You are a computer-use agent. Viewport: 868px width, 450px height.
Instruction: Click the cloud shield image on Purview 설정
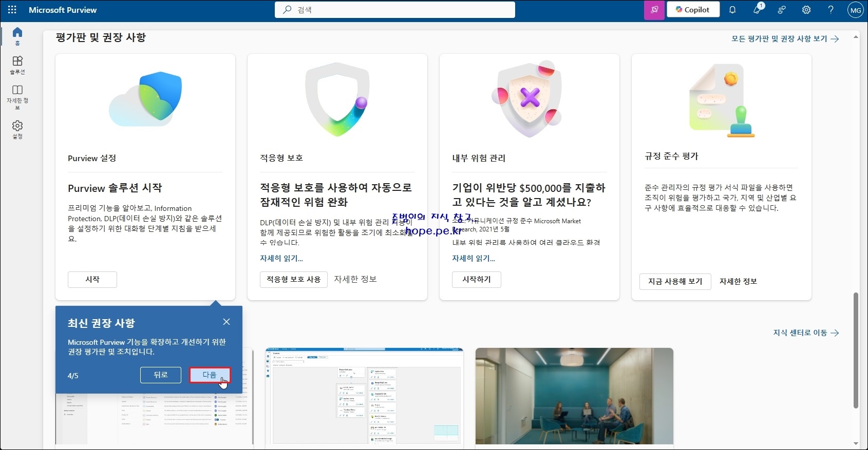pos(145,99)
